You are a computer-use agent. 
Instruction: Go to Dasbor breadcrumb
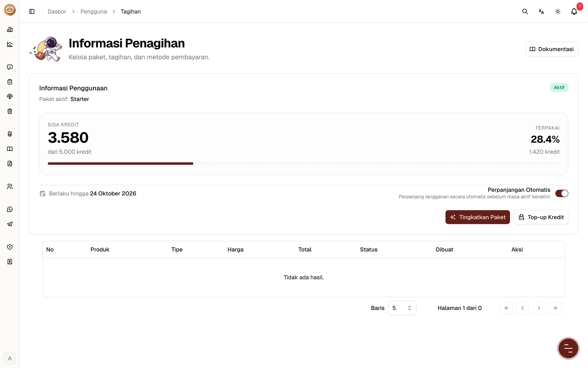click(x=57, y=11)
